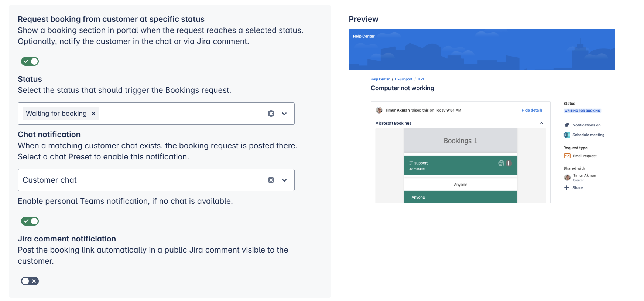Screen dimensions: 644x301
Task: Click the globe icon on IT support
Action: coord(501,163)
